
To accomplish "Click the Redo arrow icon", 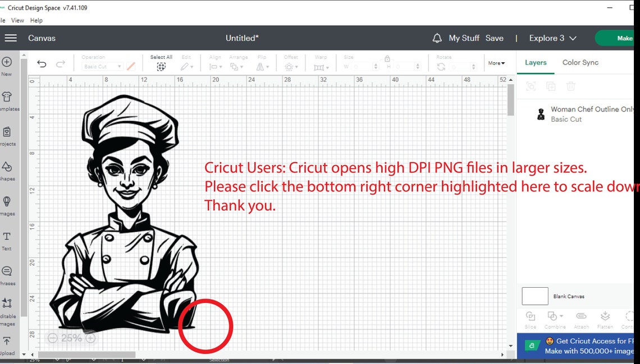I will [61, 63].
